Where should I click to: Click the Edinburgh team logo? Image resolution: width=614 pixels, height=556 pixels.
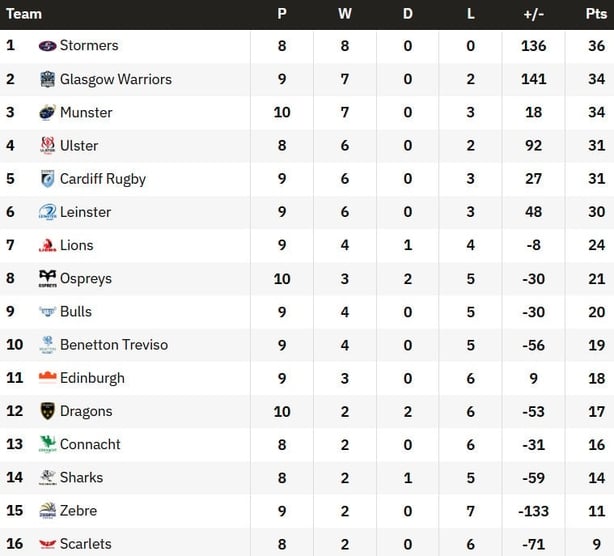click(47, 378)
